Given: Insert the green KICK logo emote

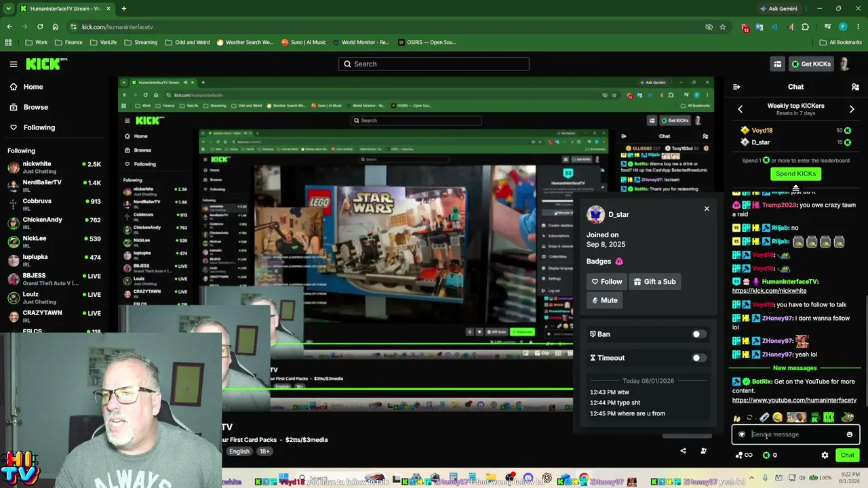Looking at the screenshot, I should (829, 418).
